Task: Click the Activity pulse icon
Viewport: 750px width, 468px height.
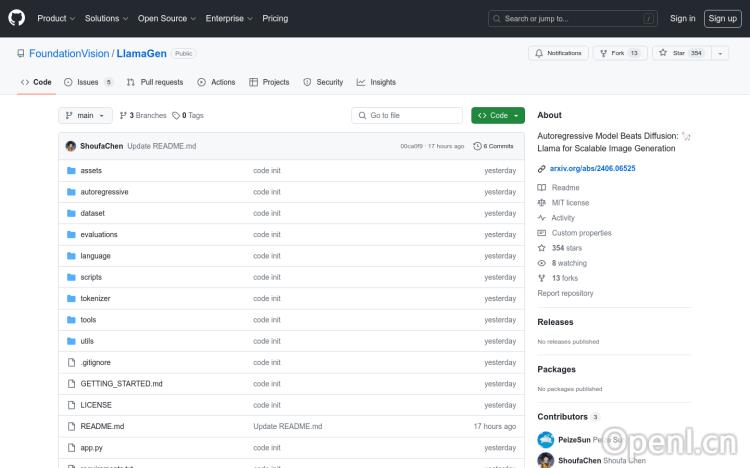Action: [542, 217]
